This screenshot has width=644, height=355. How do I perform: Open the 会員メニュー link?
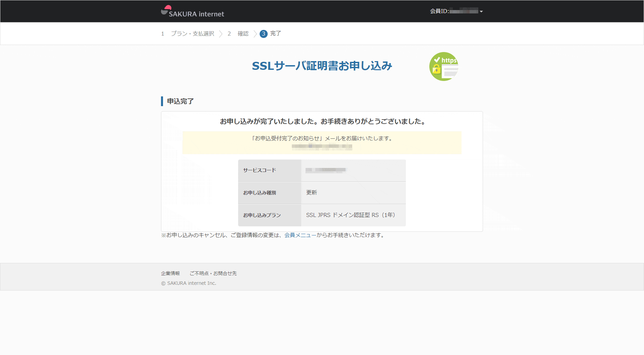click(x=300, y=235)
